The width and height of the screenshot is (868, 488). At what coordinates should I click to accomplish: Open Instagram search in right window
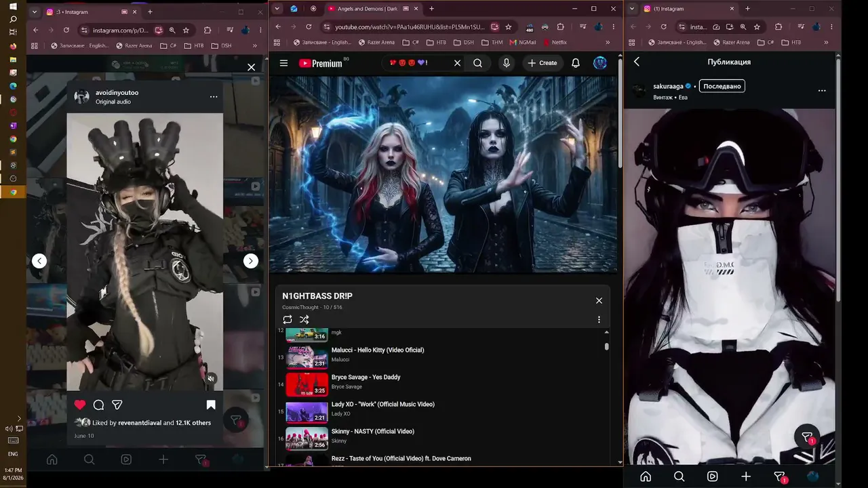pyautogui.click(x=679, y=476)
